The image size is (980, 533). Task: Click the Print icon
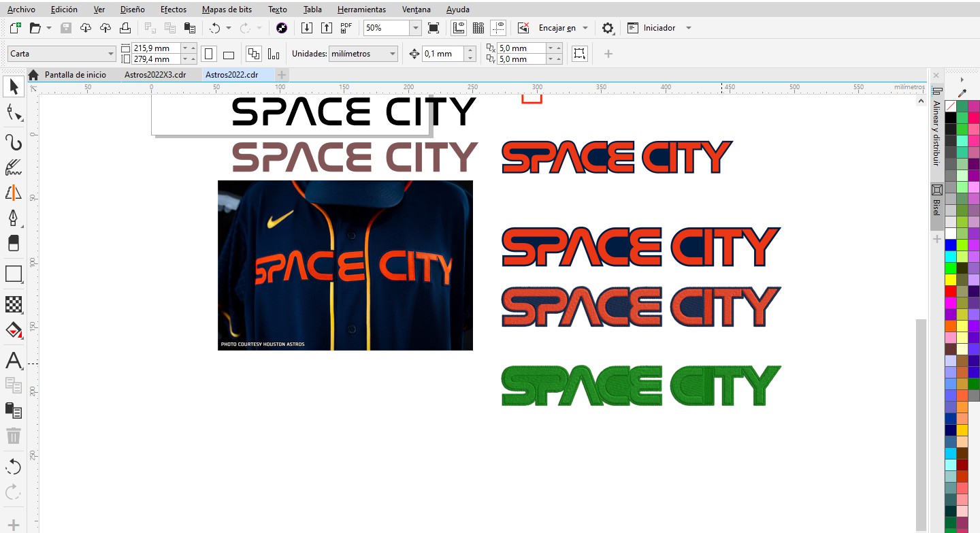125,28
